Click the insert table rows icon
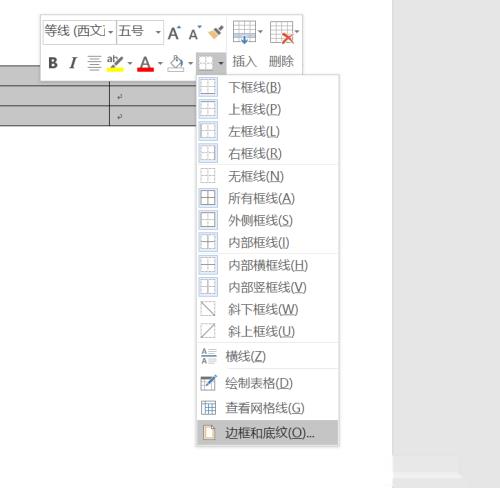This screenshot has height=488, width=500. 244,32
